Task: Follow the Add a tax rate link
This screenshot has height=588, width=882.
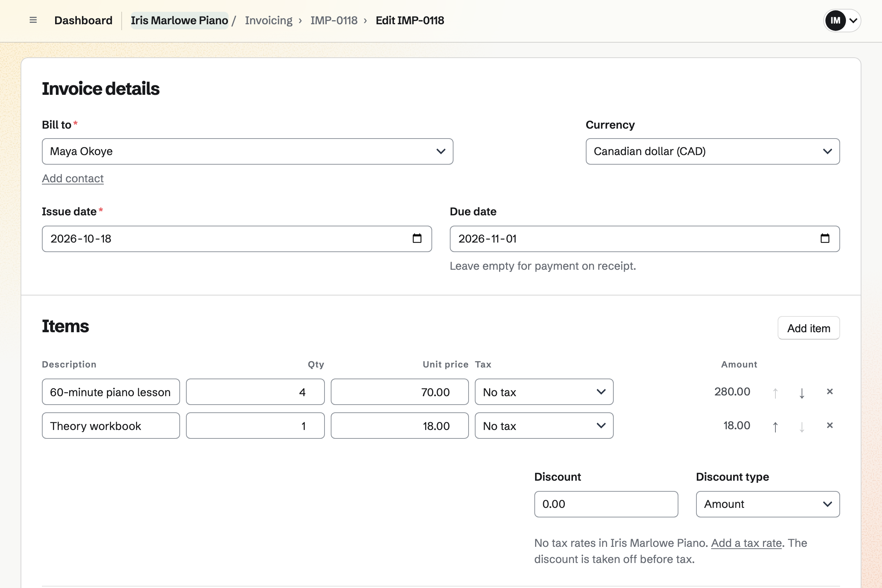Action: pos(746,543)
